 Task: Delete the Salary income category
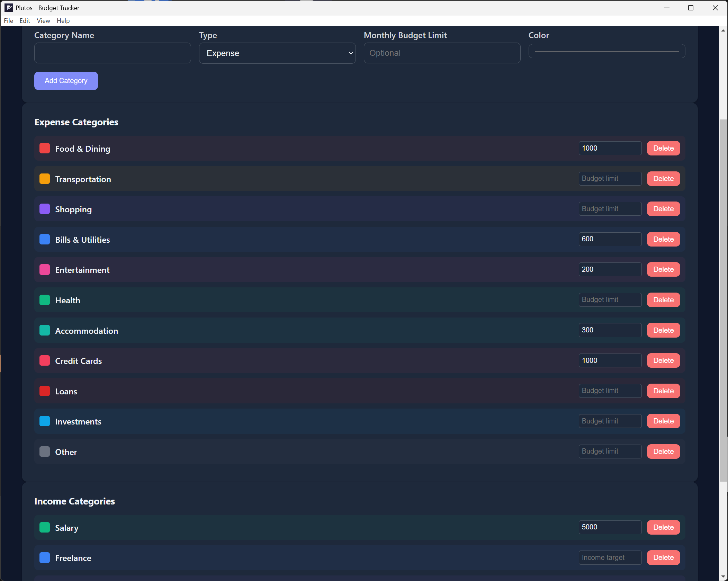coord(663,527)
